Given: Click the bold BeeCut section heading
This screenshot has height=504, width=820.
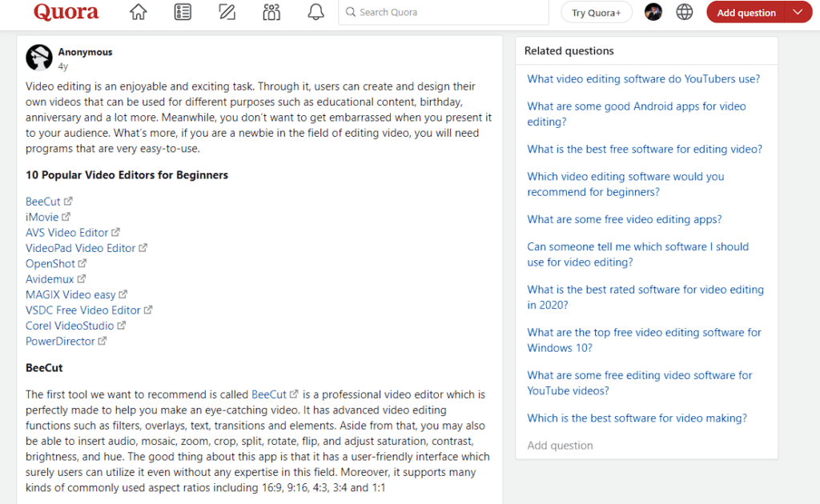Looking at the screenshot, I should click(x=44, y=368).
